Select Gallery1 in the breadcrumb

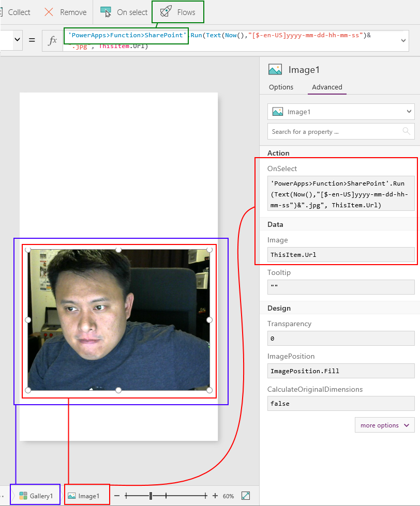coord(36,496)
